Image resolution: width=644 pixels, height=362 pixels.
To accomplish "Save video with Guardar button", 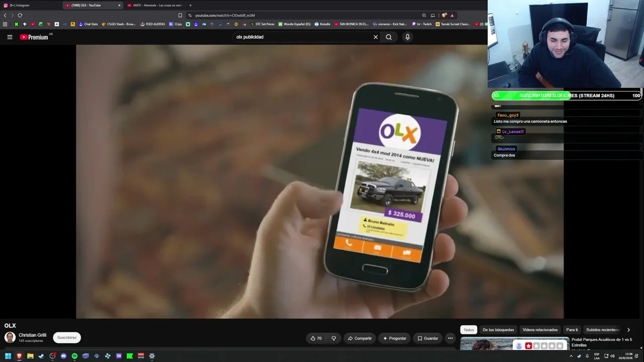I will 428,338.
